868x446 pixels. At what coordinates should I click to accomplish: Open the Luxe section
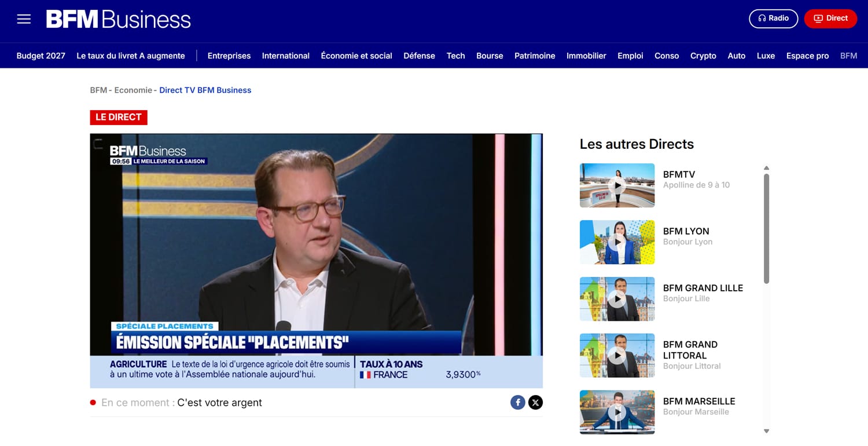click(x=766, y=56)
